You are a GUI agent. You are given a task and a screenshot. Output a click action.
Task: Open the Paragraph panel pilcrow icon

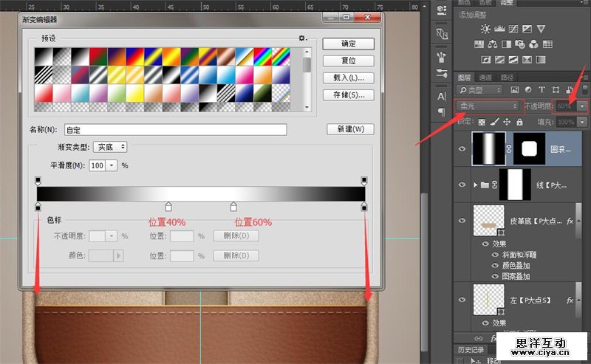(442, 112)
